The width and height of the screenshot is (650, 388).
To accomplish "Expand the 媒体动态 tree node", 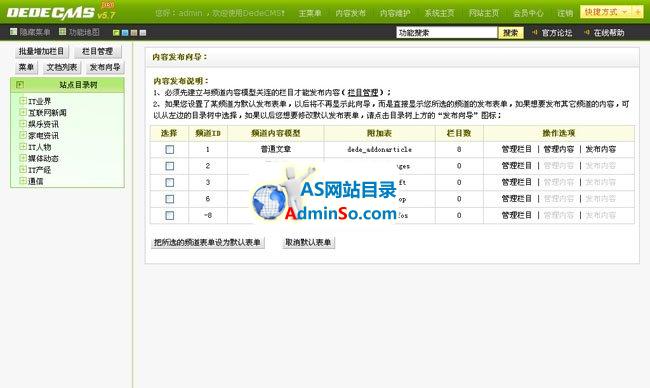I will [x=23, y=158].
